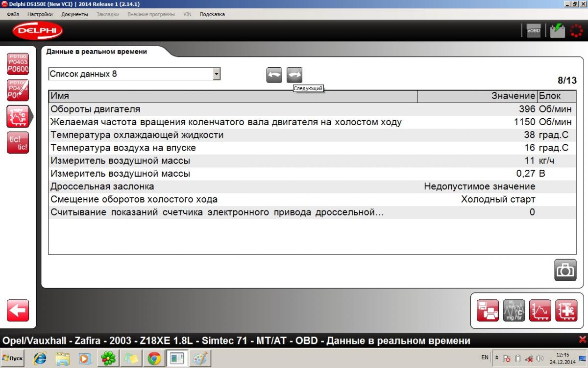Show hidden tray icons arrow
The height and width of the screenshot is (368, 588).
[497, 358]
